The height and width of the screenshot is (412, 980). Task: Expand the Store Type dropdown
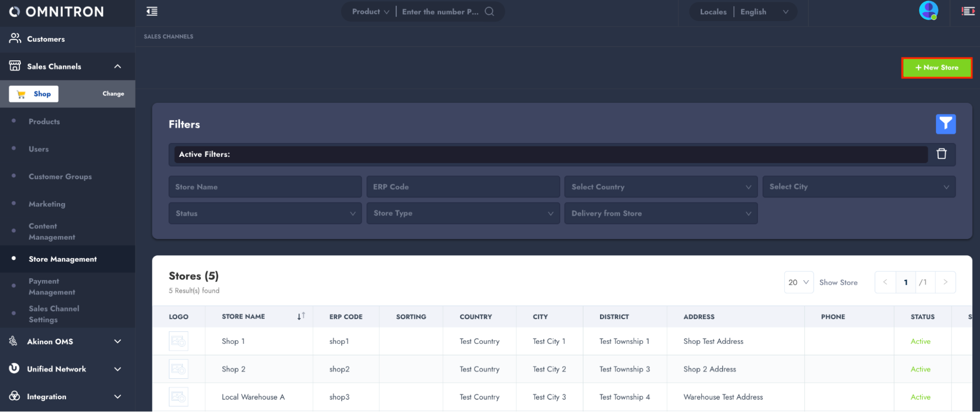coord(463,214)
